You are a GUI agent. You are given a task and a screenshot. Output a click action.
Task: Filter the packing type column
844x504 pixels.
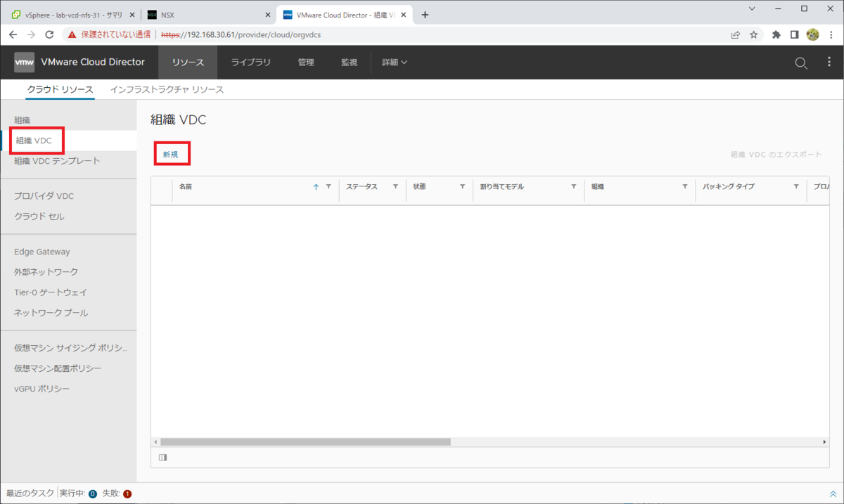[x=796, y=187]
